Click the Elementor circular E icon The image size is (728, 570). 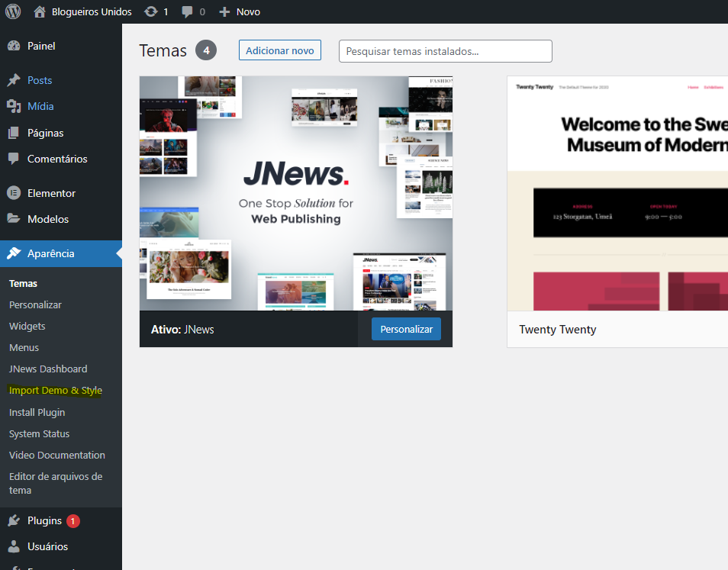pyautogui.click(x=14, y=192)
